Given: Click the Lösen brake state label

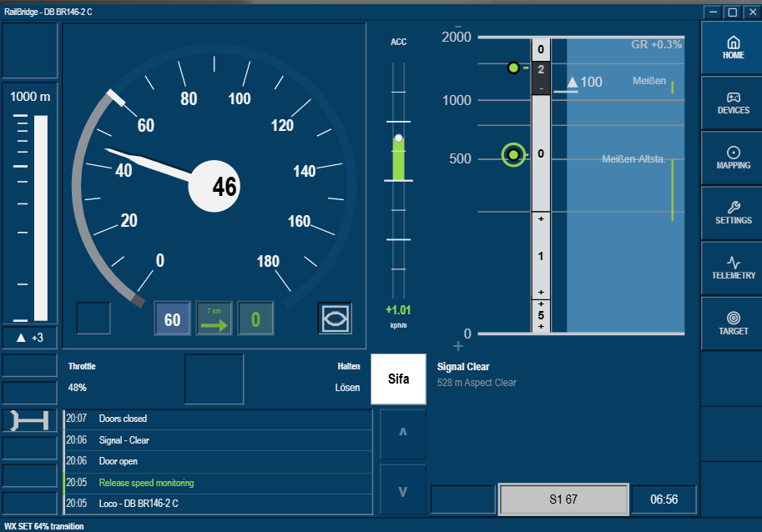Looking at the screenshot, I should point(347,388).
